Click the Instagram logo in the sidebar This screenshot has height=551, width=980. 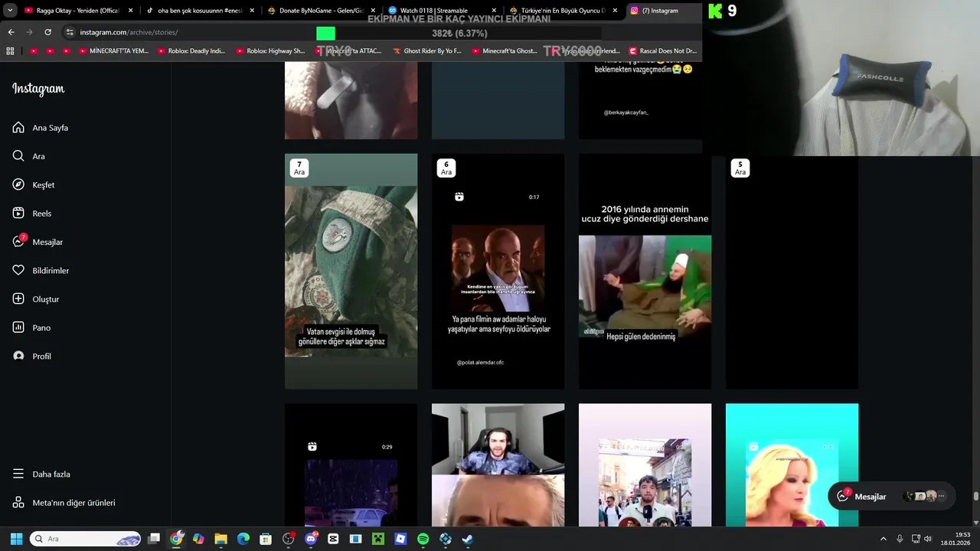pos(38,89)
